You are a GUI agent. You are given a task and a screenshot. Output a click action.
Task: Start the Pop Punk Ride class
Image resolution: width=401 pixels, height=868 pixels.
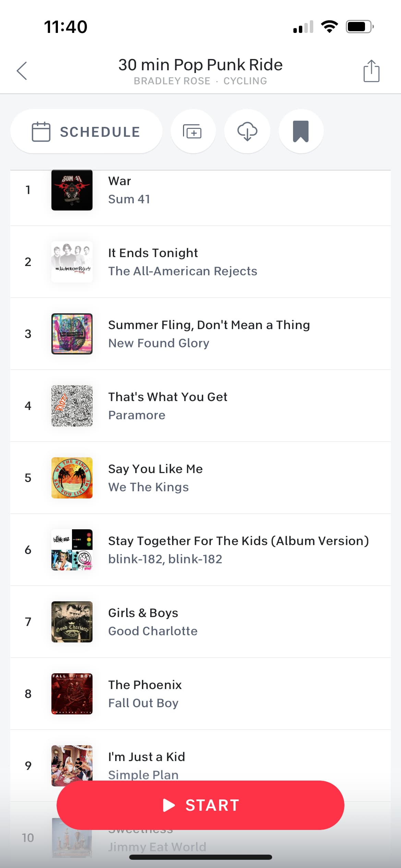pyautogui.click(x=200, y=805)
